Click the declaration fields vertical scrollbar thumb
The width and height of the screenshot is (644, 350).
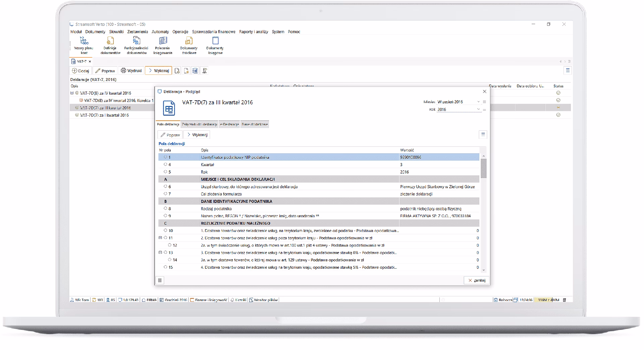tap(483, 168)
